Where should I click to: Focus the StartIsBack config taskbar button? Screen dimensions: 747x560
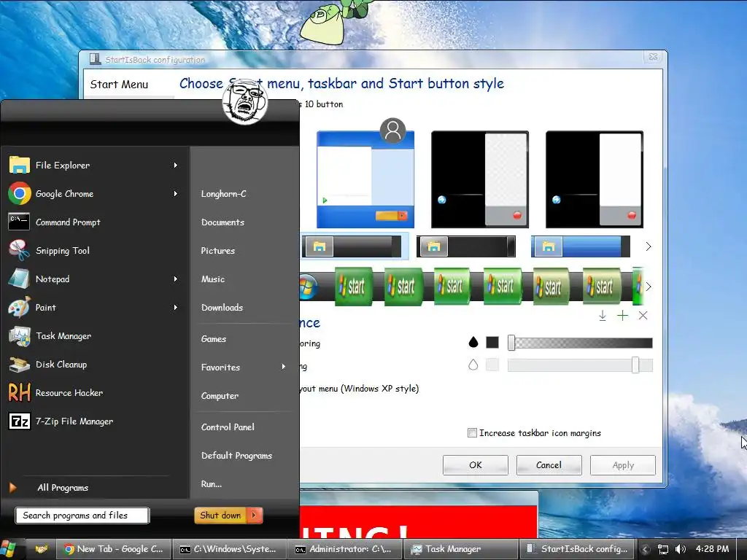[x=578, y=549]
